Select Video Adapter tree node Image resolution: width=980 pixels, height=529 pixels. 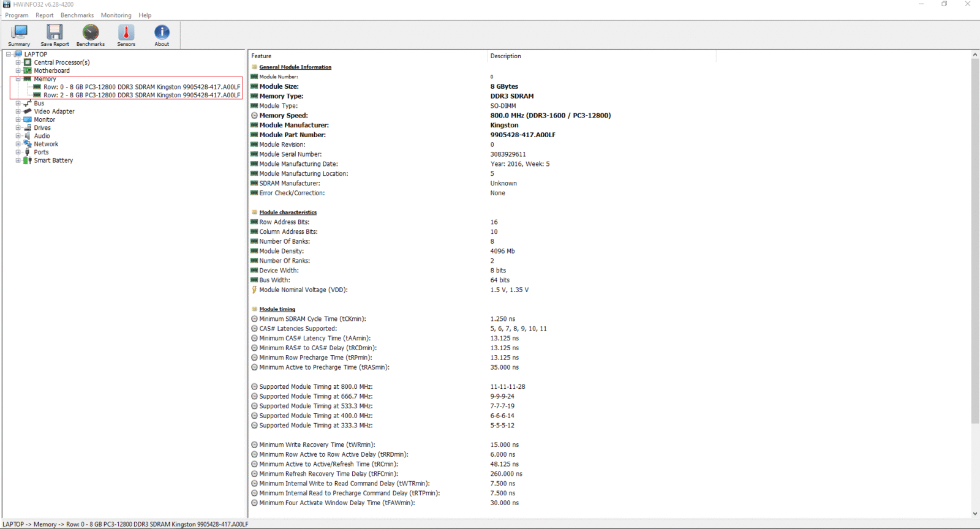point(54,111)
